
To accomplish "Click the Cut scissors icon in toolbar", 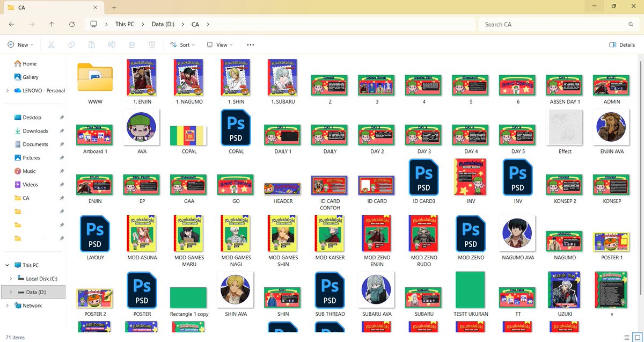I will 51,45.
